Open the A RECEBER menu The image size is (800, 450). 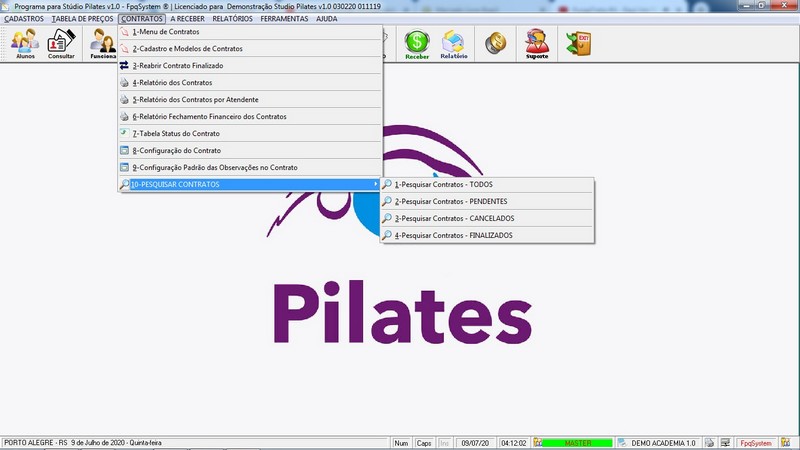coord(187,19)
